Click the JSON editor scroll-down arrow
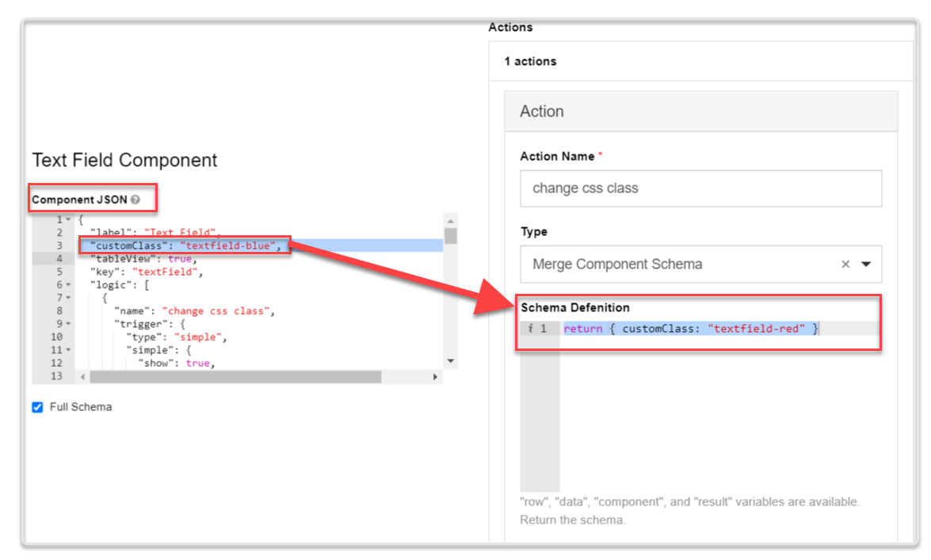 coord(450,361)
